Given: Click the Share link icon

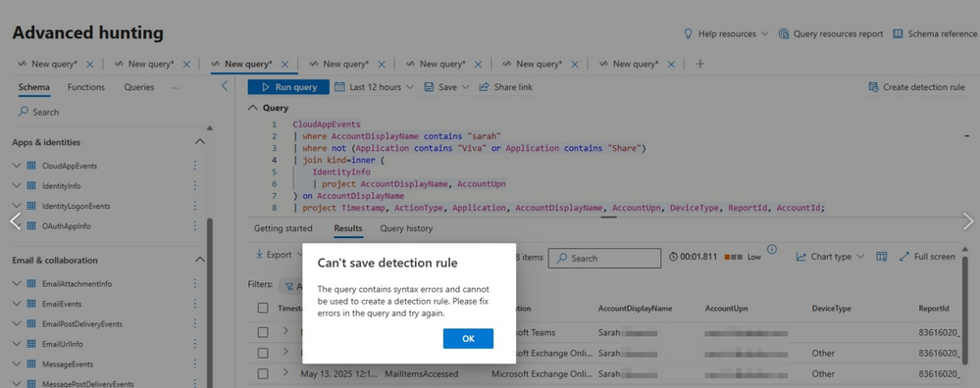Looking at the screenshot, I should pos(484,87).
